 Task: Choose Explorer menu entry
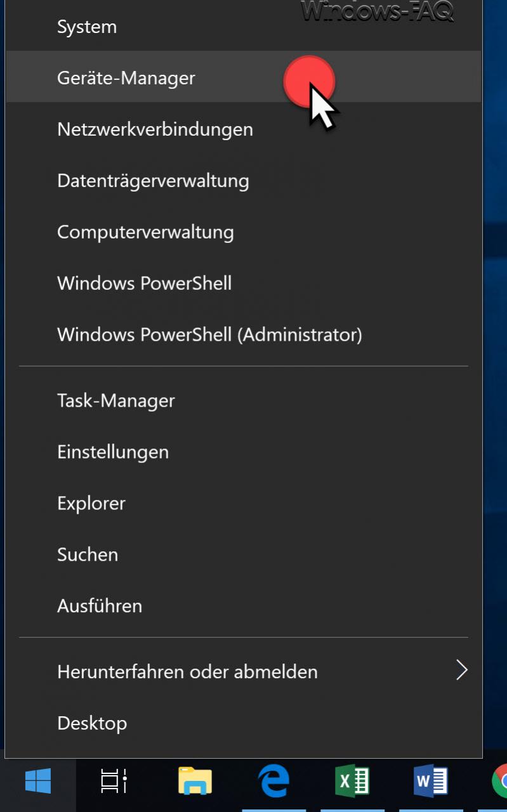(x=244, y=503)
